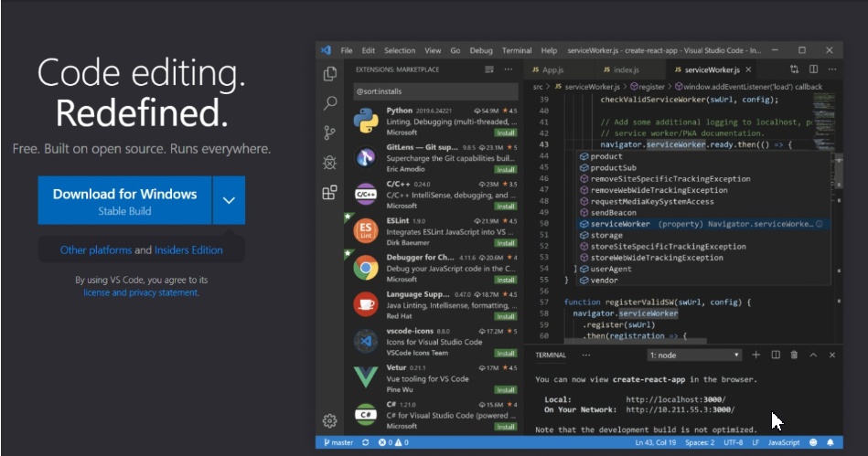
Task: Open the editor more actions ellipsis
Action: click(832, 69)
